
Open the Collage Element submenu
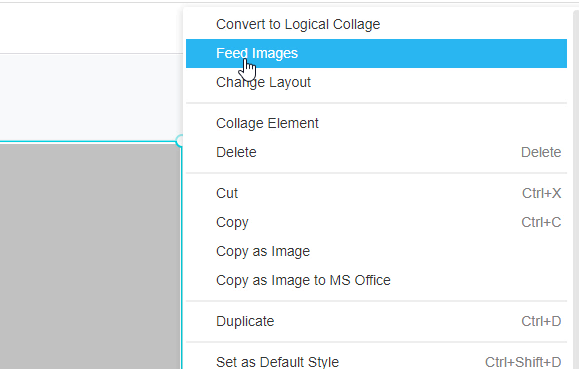tap(376, 123)
